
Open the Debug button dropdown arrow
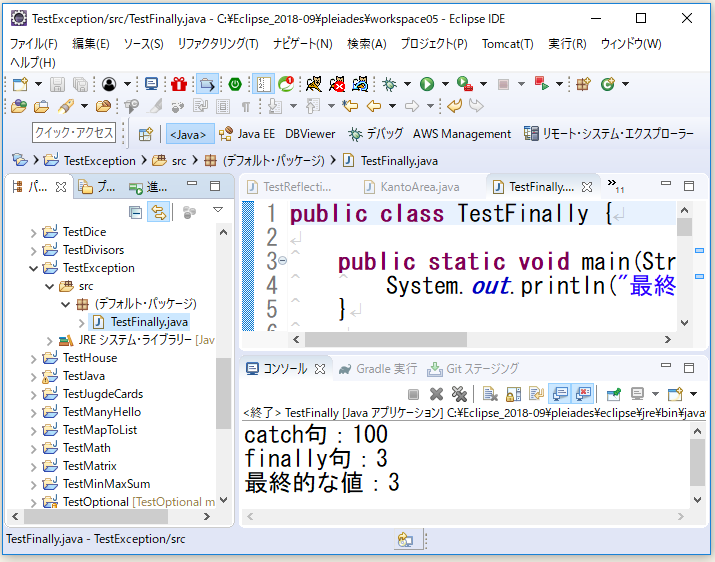407,84
